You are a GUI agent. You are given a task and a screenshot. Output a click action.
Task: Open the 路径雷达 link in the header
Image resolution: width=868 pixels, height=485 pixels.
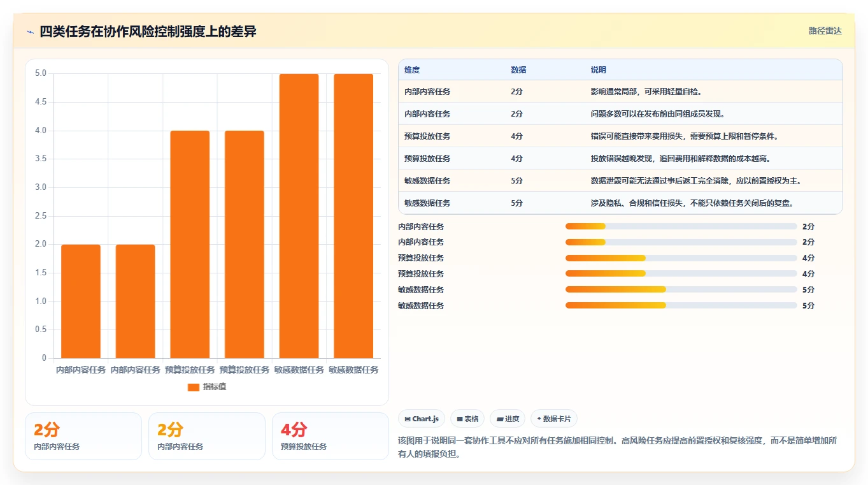pos(825,31)
